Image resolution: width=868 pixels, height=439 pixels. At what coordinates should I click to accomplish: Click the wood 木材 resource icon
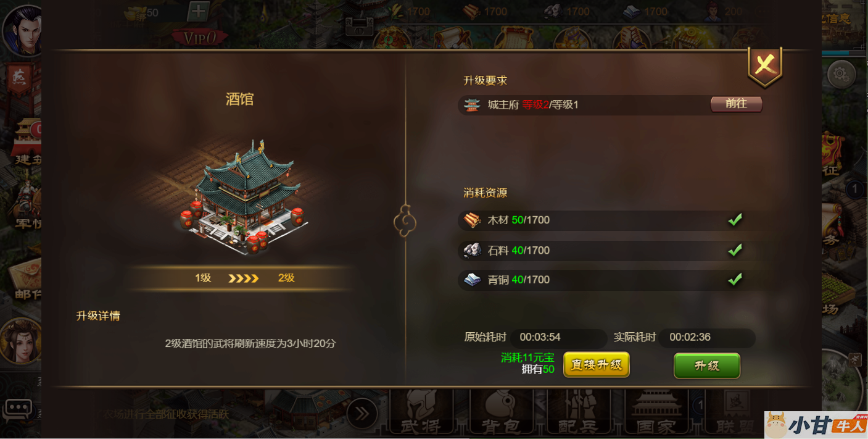tap(473, 220)
